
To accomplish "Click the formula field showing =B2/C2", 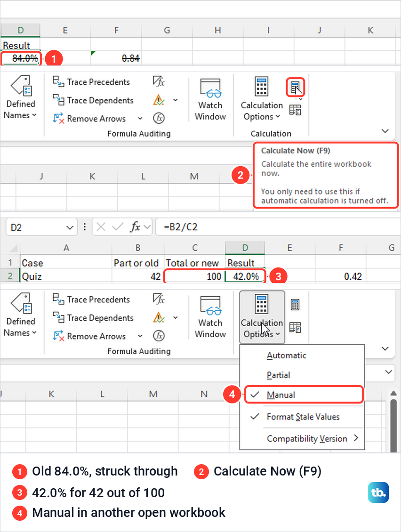I will pyautogui.click(x=278, y=226).
